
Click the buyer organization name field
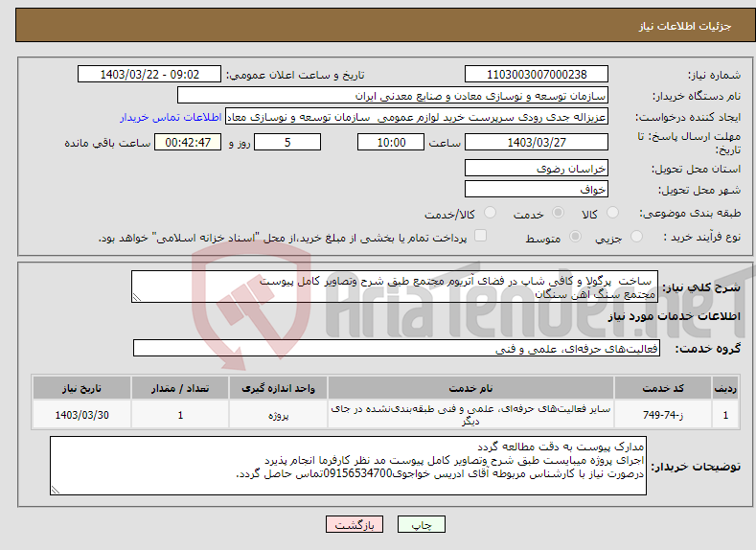[393, 96]
